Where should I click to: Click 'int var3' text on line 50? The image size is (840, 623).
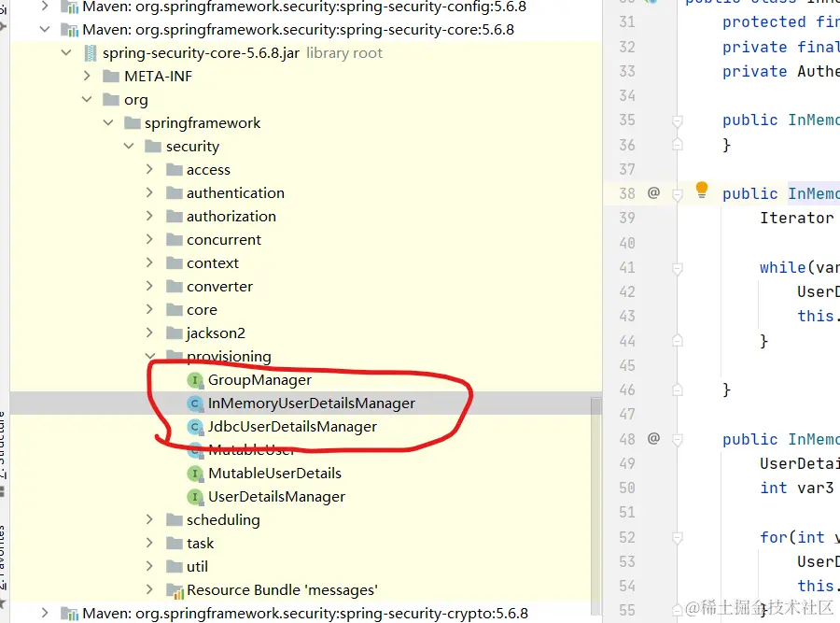click(x=797, y=488)
